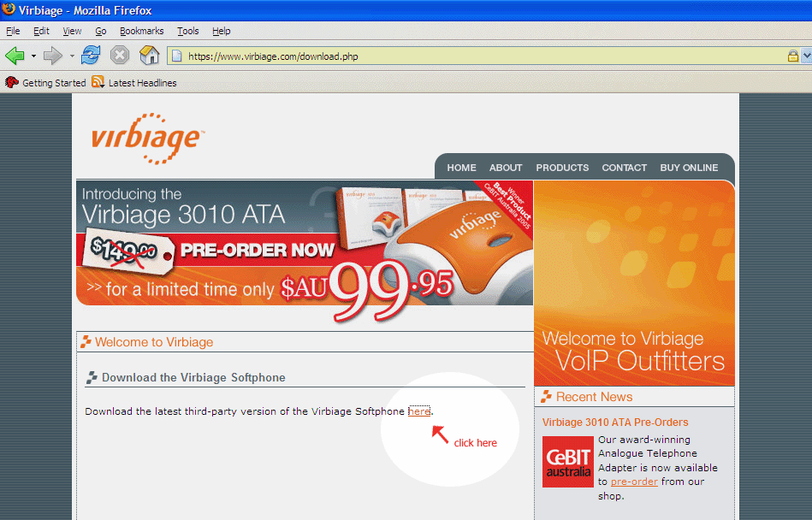The height and width of the screenshot is (520, 812).
Task: Open the Go menu
Action: [101, 31]
